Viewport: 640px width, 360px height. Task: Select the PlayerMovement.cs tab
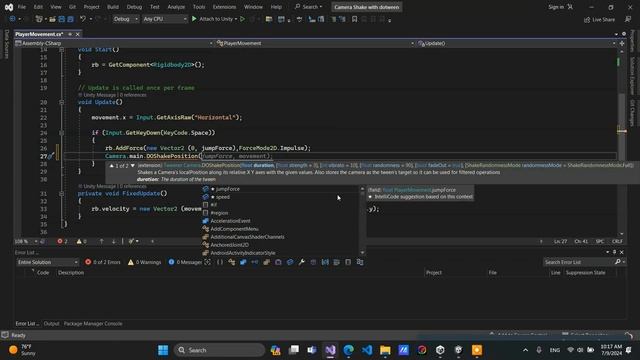pyautogui.click(x=39, y=34)
